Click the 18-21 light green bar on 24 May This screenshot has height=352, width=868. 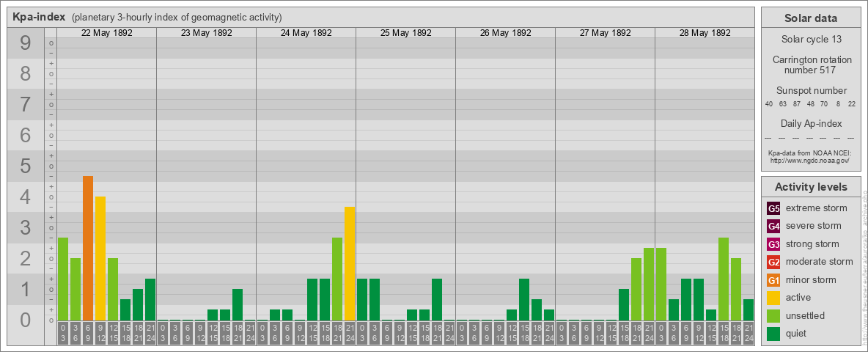coord(337,279)
